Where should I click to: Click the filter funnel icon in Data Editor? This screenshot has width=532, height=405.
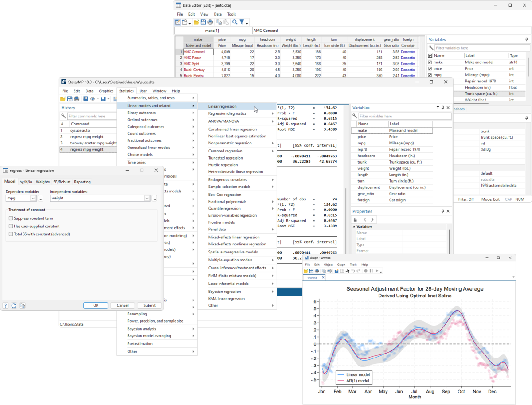pyautogui.click(x=242, y=22)
